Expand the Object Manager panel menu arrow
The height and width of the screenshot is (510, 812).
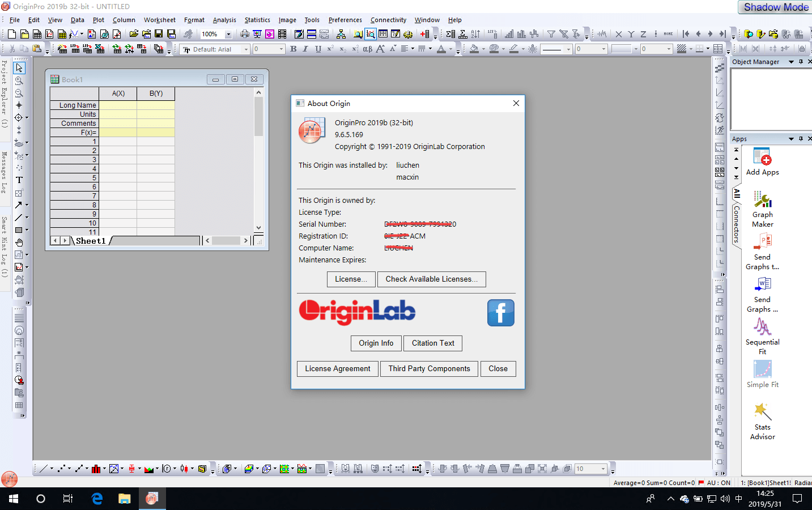(791, 62)
